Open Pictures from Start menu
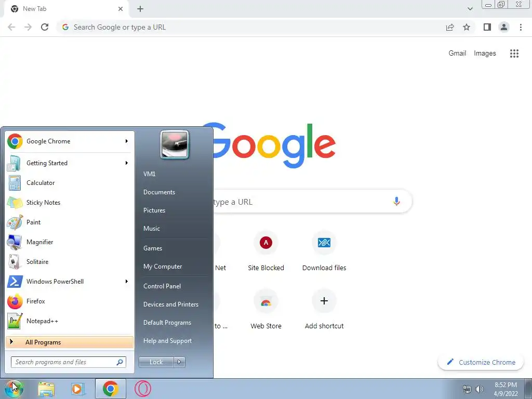This screenshot has height=399, width=532. [154, 210]
